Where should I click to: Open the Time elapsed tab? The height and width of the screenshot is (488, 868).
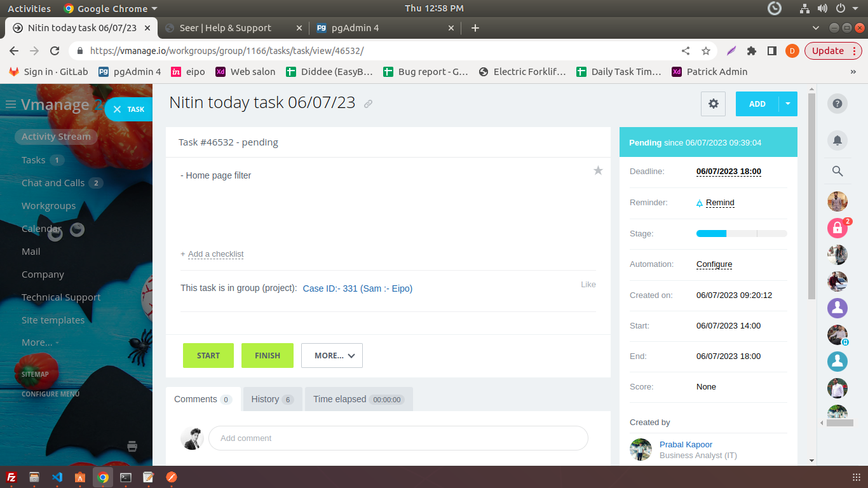[358, 399]
